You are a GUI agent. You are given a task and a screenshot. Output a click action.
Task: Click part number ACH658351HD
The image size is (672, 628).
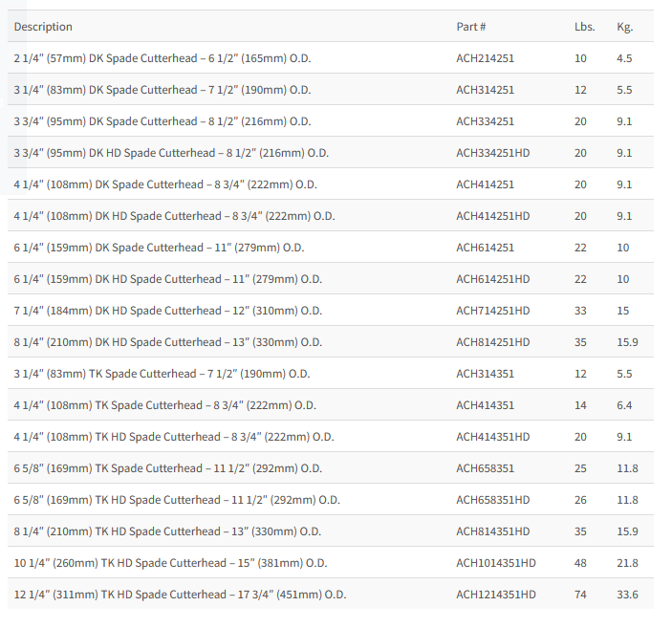tap(492, 500)
